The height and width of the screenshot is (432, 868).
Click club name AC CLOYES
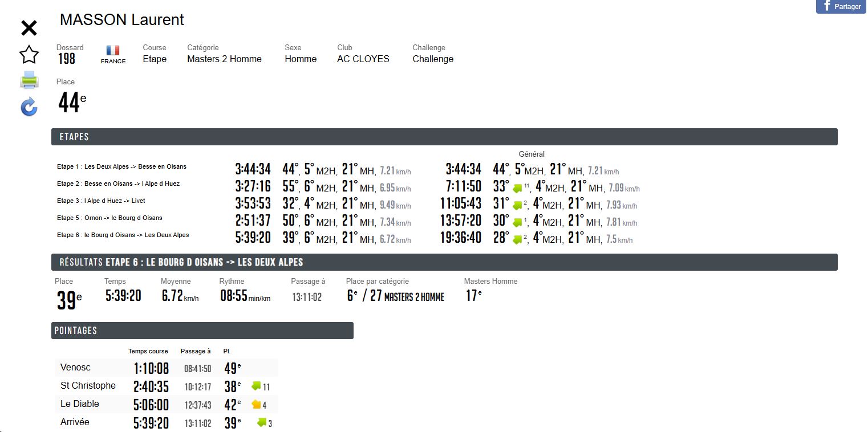pyautogui.click(x=363, y=59)
